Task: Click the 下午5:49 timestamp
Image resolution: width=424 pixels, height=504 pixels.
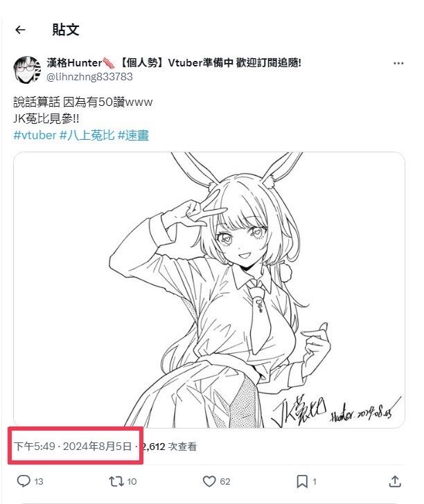Action: point(35,446)
